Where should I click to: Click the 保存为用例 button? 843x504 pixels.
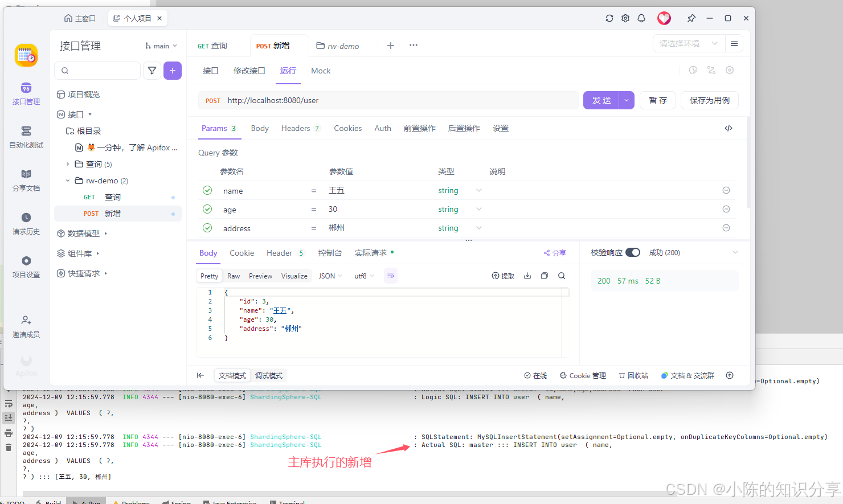click(709, 100)
